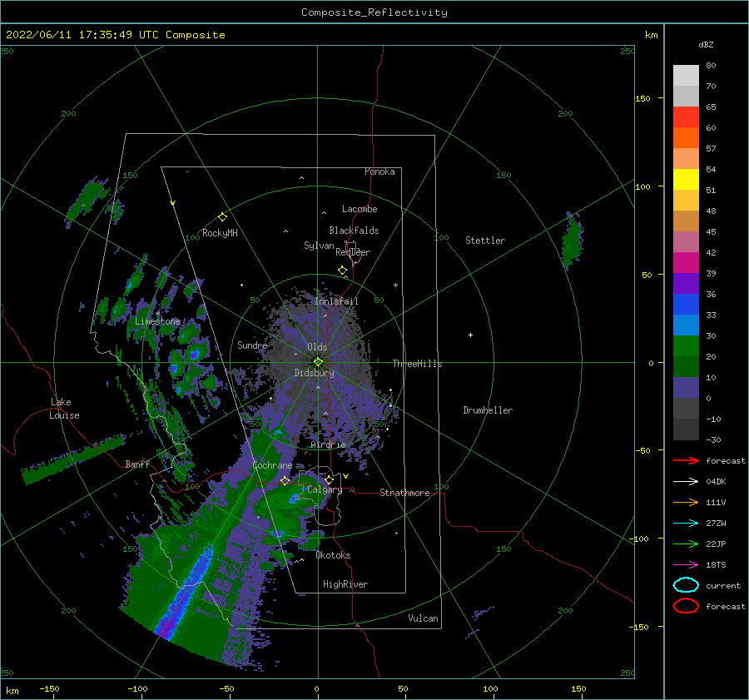Click the Olds city label
This screenshot has height=700, width=749.
(x=317, y=347)
